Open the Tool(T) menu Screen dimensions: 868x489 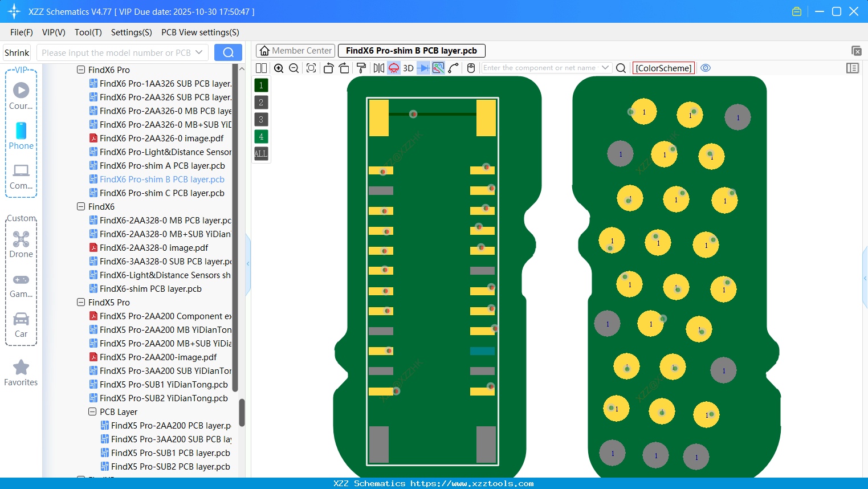(x=88, y=32)
